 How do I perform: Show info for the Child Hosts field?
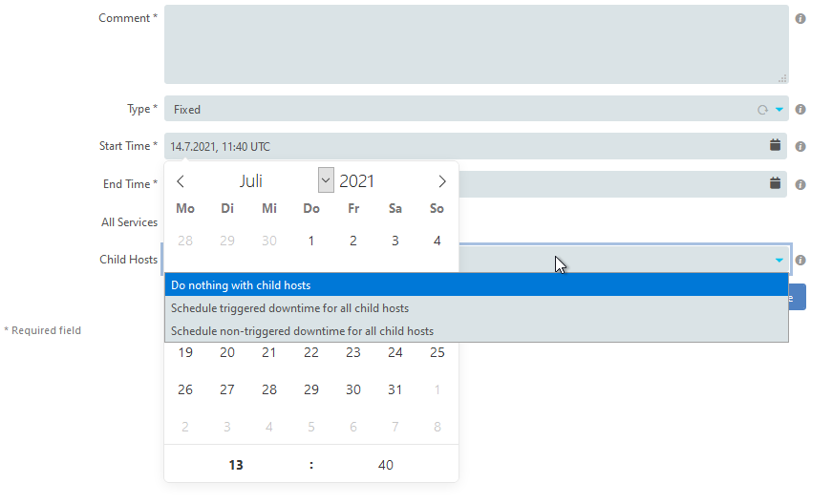800,260
